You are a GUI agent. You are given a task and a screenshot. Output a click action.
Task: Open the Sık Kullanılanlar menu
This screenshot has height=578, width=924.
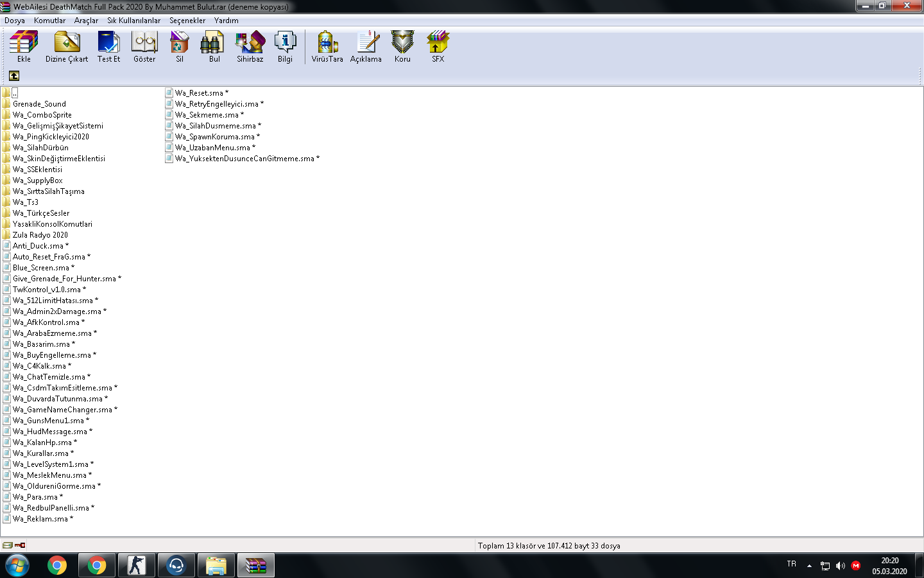click(x=133, y=21)
